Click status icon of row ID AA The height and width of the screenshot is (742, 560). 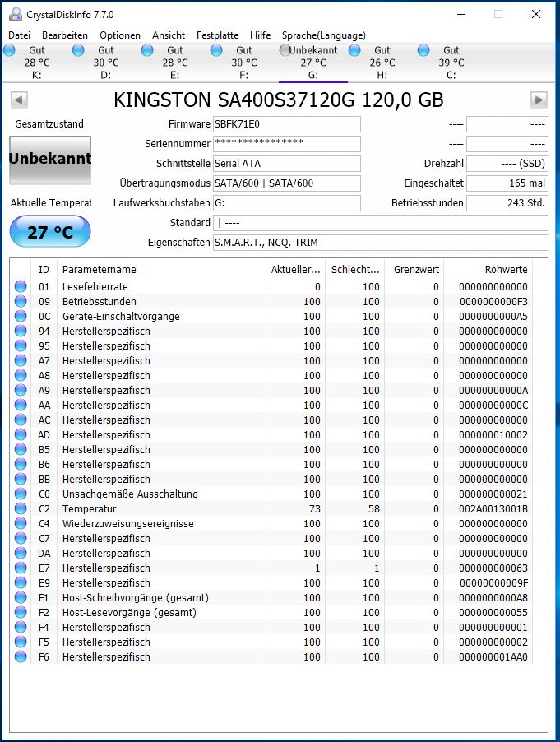tap(21, 405)
